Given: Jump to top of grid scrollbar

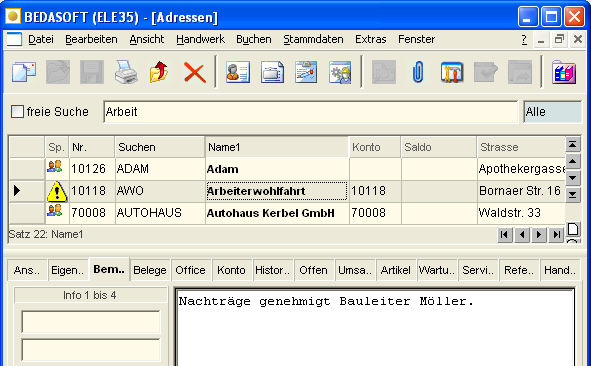Looking at the screenshot, I should (573, 145).
